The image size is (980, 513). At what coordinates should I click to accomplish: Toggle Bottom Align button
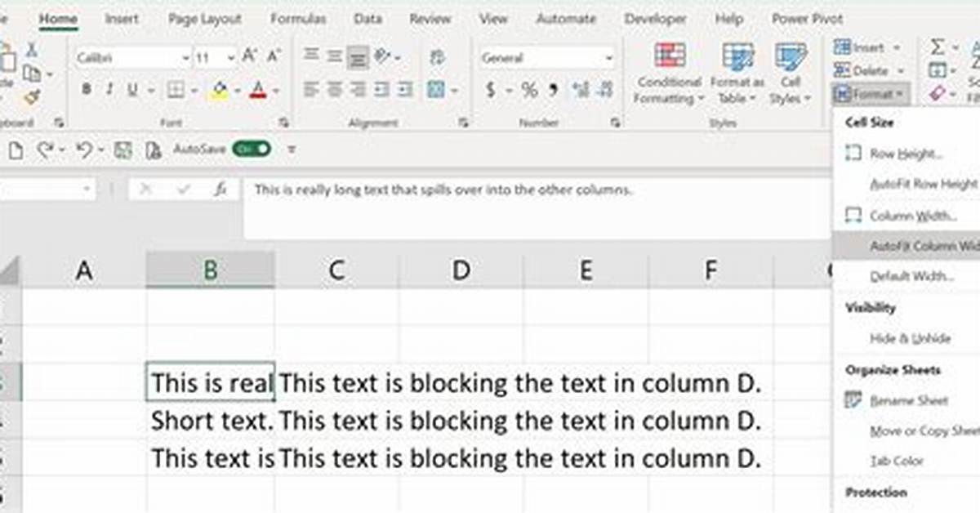[x=358, y=57]
